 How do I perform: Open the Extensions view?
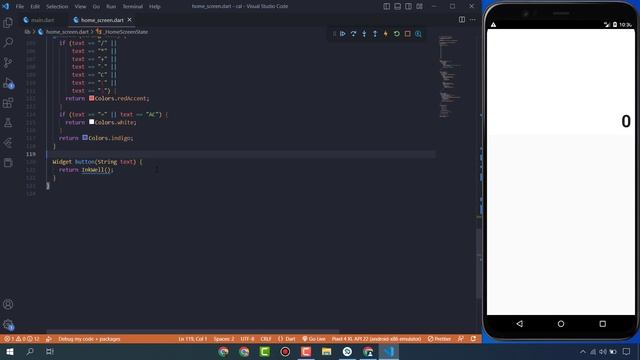[8, 103]
